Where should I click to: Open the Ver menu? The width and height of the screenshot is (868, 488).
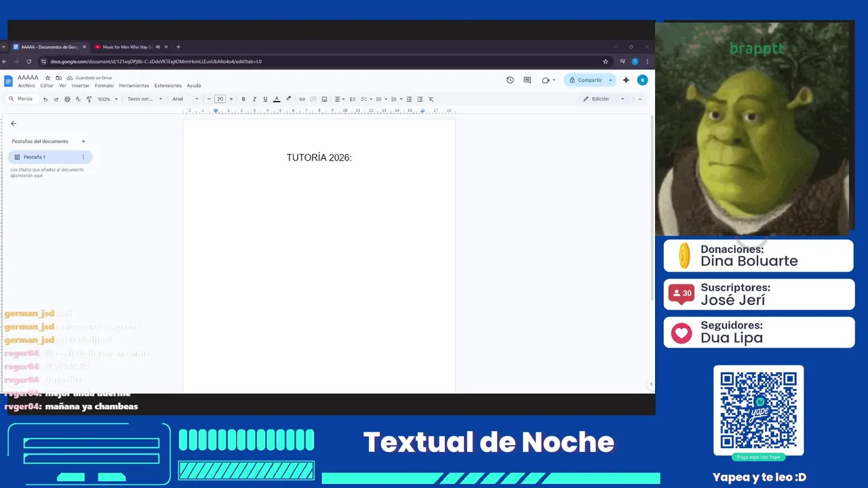tap(62, 86)
